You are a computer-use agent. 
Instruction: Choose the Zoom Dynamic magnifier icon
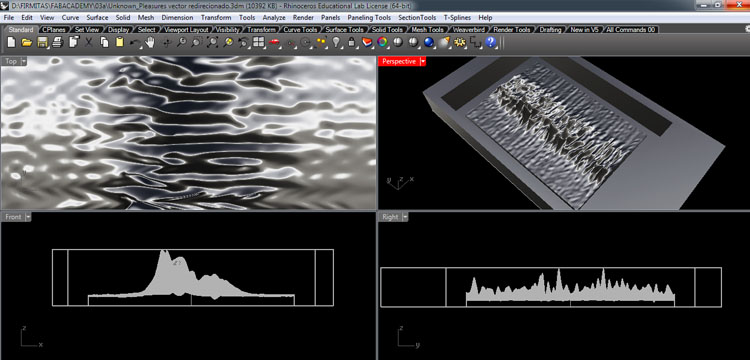181,43
